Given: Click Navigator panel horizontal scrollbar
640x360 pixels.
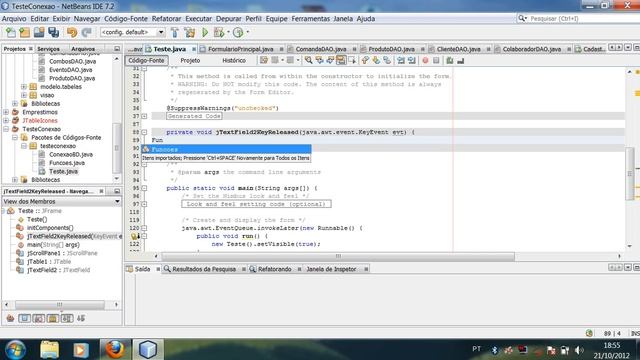Looking at the screenshot, I should point(60,304).
